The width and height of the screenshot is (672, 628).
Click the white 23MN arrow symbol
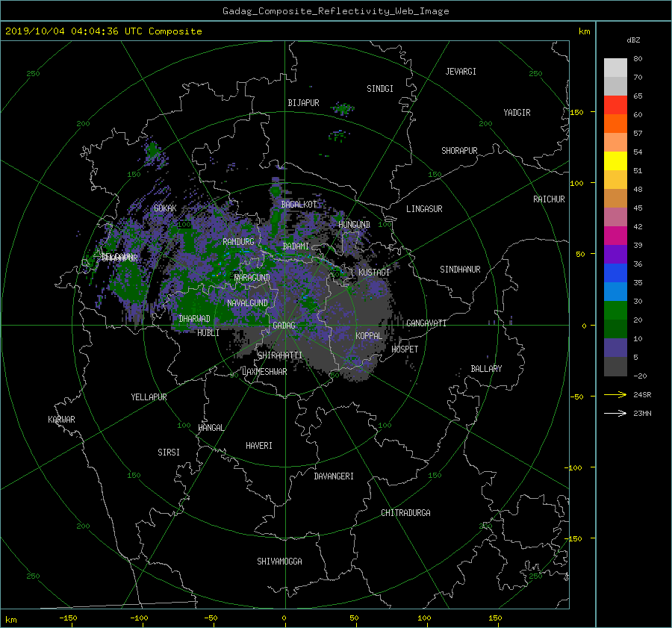click(x=615, y=413)
